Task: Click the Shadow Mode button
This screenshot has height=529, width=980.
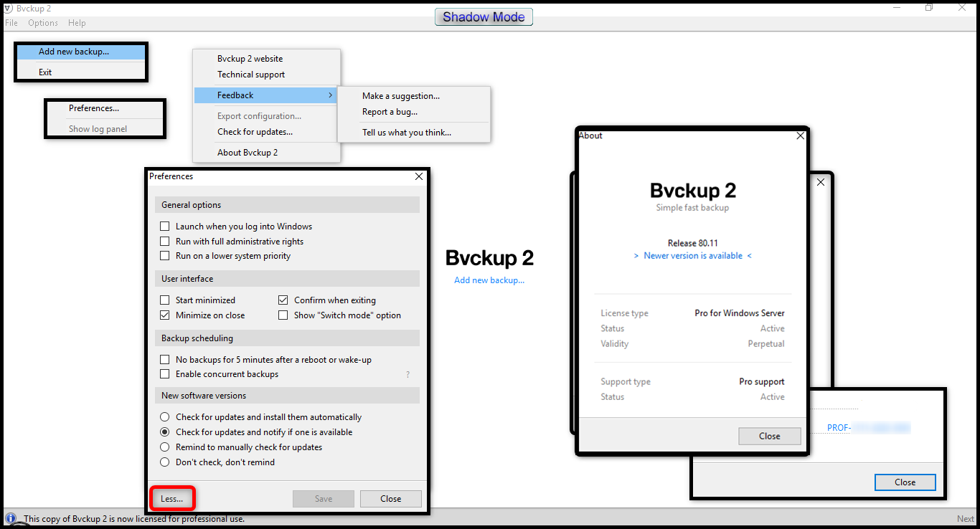Action: (x=484, y=16)
